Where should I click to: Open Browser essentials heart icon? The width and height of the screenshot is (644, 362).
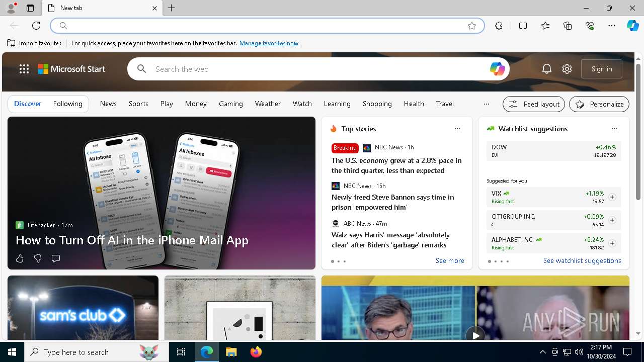[590, 26]
